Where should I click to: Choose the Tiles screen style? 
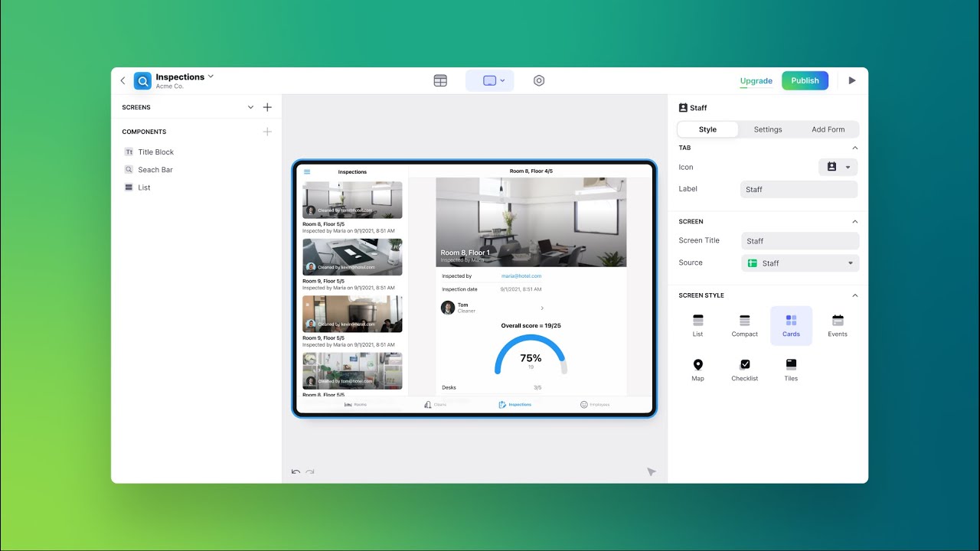coord(791,370)
